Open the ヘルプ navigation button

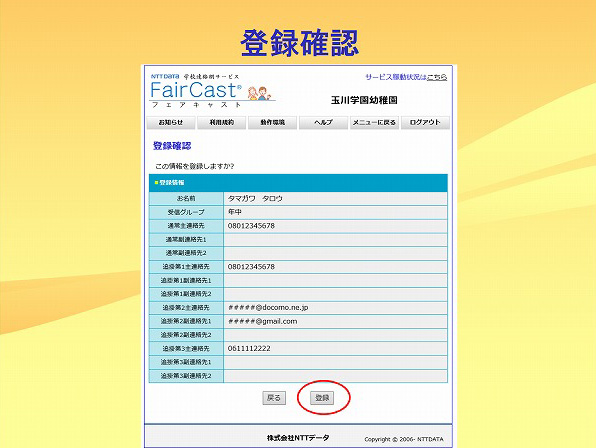tap(323, 122)
